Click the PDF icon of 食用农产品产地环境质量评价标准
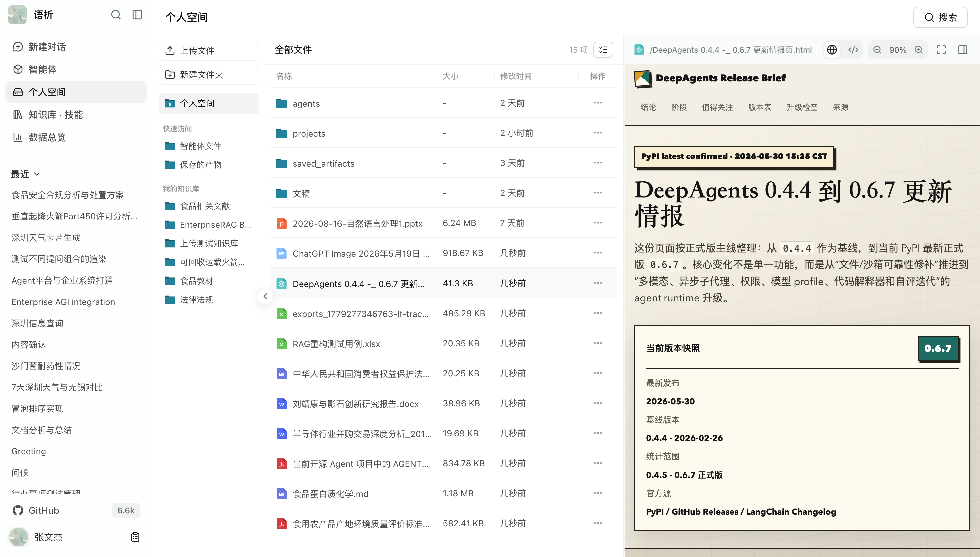980x557 pixels. click(282, 523)
